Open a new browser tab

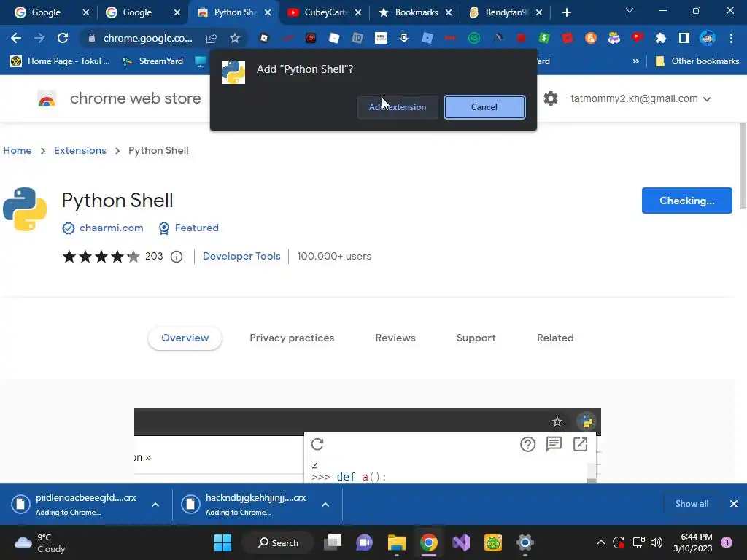(566, 12)
